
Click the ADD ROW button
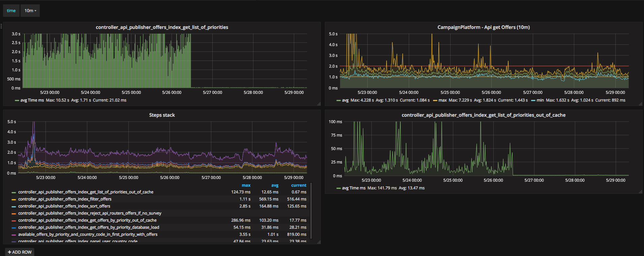20,252
